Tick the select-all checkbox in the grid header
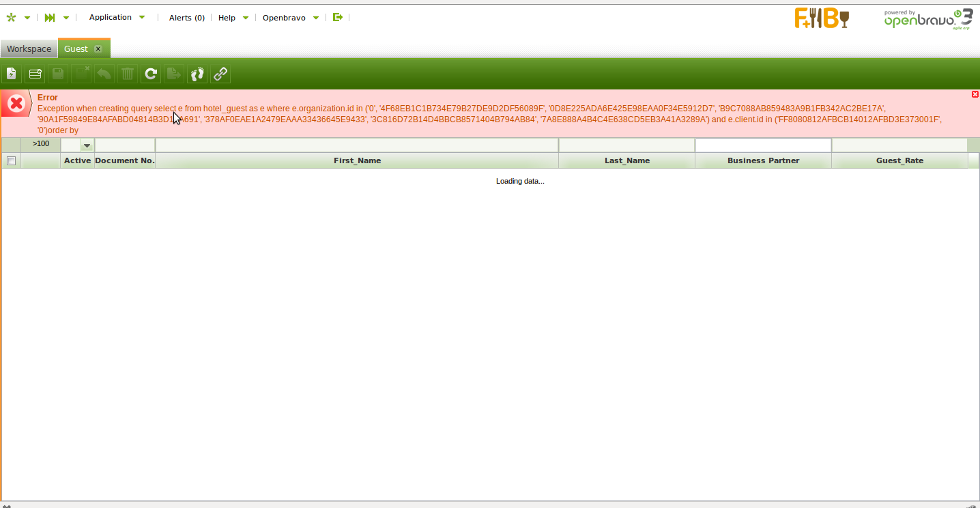Image resolution: width=980 pixels, height=508 pixels. pos(11,160)
